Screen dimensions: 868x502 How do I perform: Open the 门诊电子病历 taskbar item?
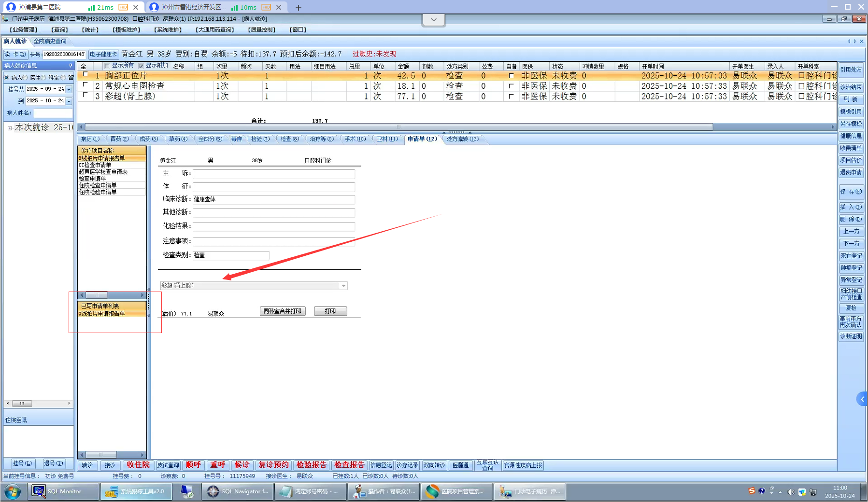529,491
